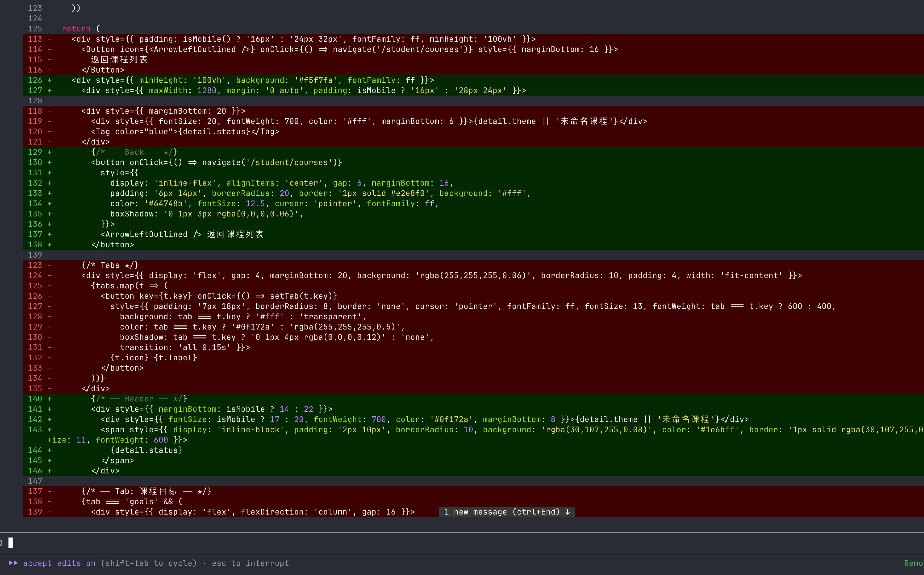
Task: Click the down arrow in the new message notice
Action: tap(567, 512)
